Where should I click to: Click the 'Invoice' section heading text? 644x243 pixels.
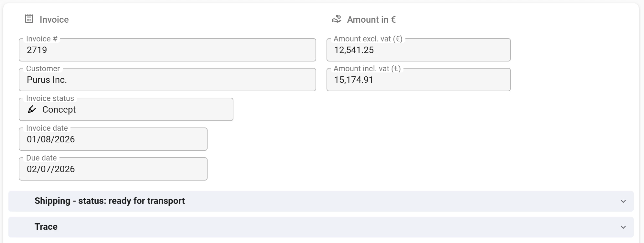tap(54, 20)
